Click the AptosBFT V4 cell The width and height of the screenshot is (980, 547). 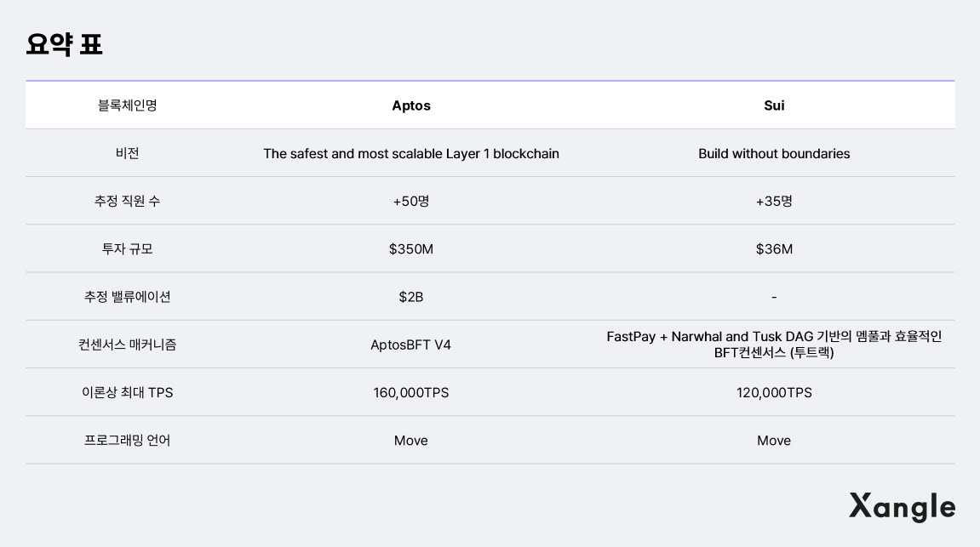click(411, 345)
